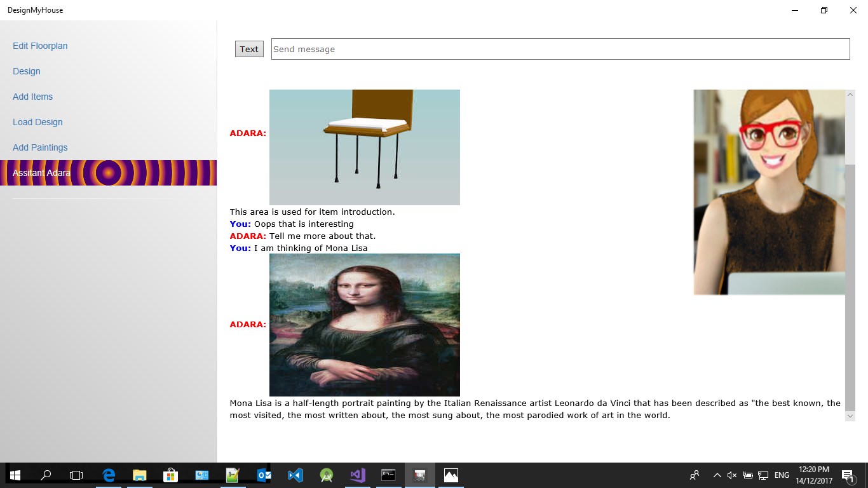Select the Assitant Adara sidebar item
The width and height of the screenshot is (868, 488).
[x=108, y=173]
